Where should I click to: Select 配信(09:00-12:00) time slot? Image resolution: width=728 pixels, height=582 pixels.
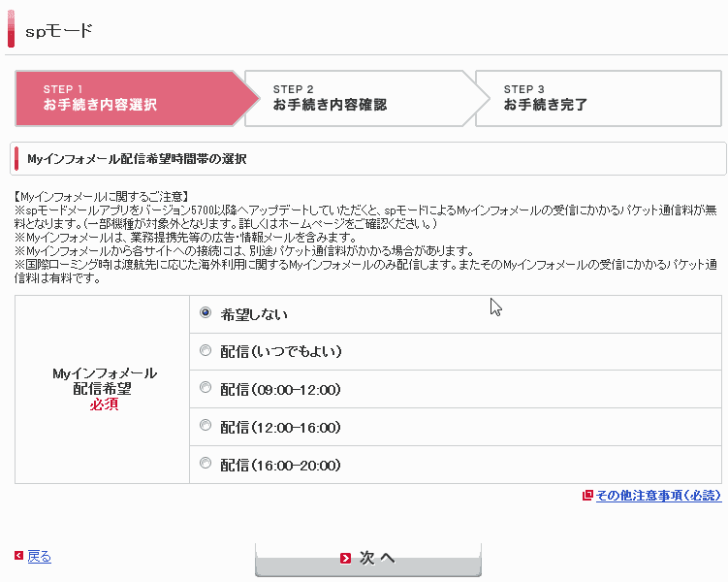pos(206,388)
